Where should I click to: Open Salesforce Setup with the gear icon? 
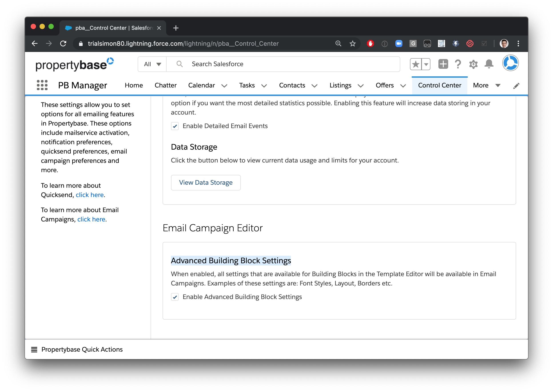473,64
